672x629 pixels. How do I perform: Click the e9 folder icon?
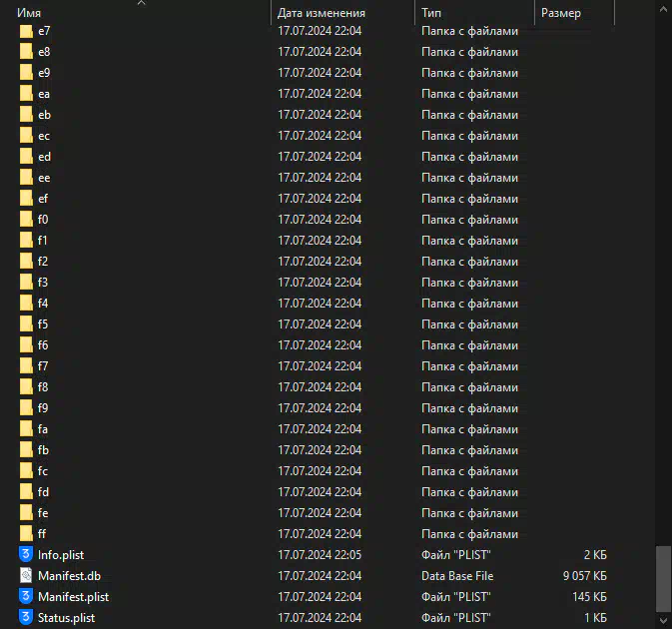coord(26,73)
